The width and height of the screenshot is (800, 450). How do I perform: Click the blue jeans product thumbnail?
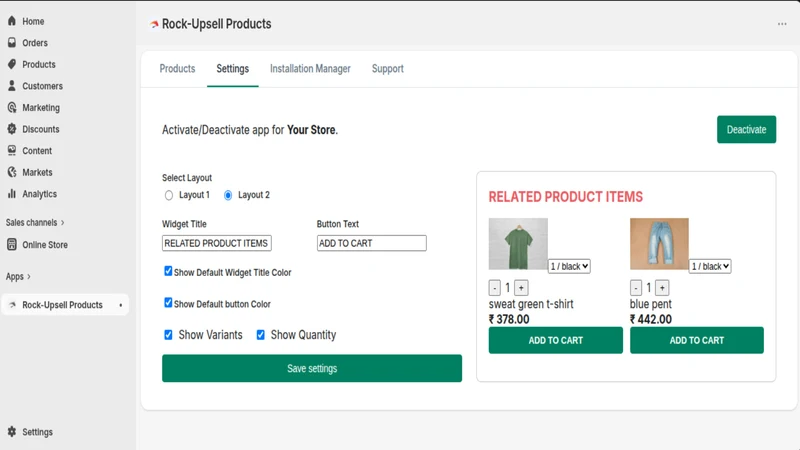(659, 244)
